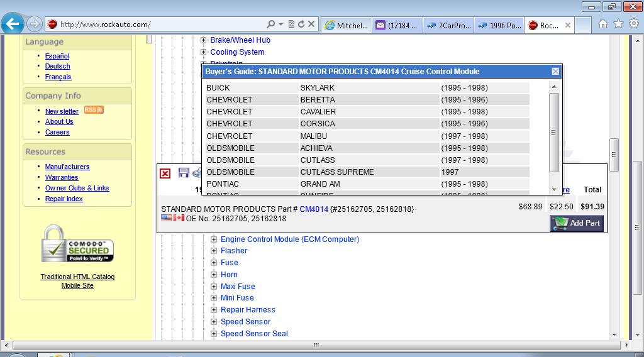Open the CM4014 part number link
Screen dimensions: 644x357
[x=314, y=209]
